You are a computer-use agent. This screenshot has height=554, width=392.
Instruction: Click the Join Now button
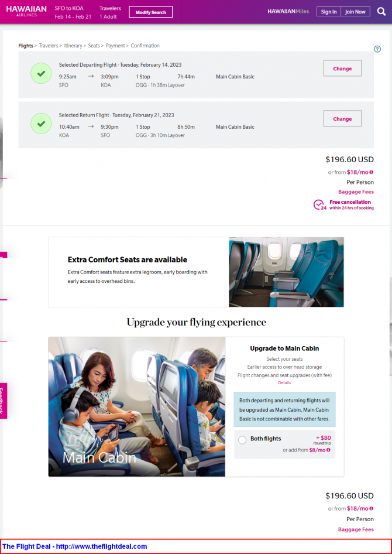coord(355,12)
